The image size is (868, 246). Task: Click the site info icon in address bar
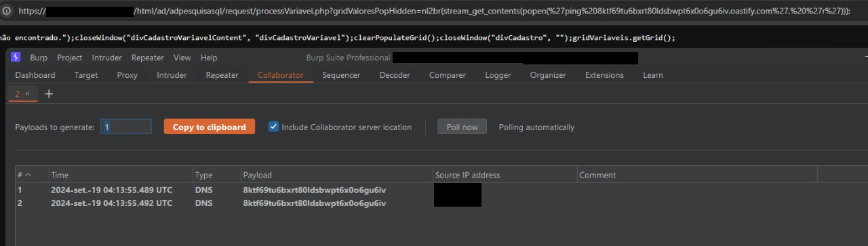[7, 11]
